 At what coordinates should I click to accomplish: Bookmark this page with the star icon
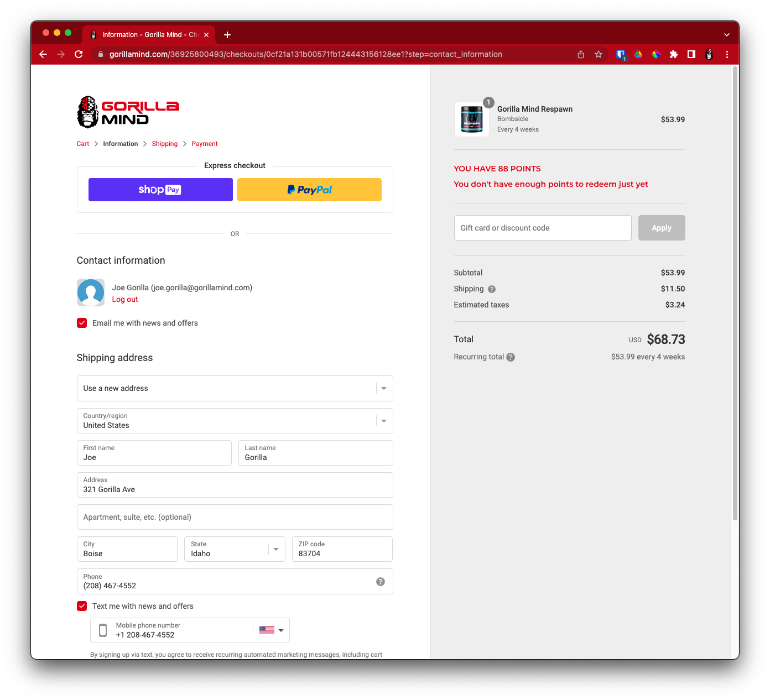pyautogui.click(x=599, y=54)
